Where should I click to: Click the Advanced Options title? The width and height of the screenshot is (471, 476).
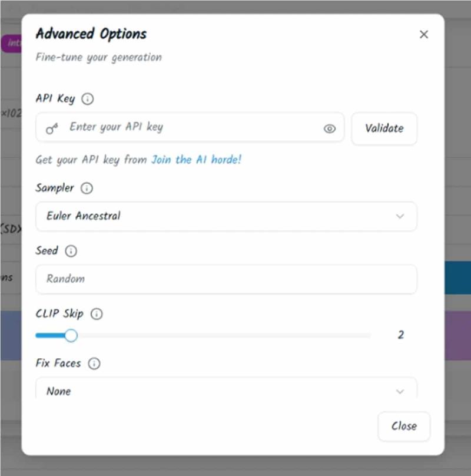pyautogui.click(x=91, y=34)
